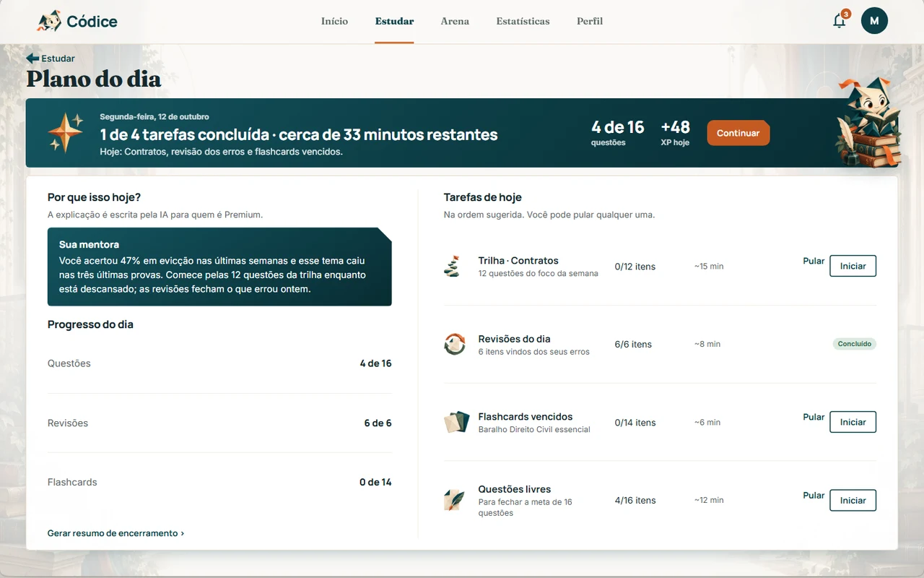Click the back arrow beside Estudar
The height and width of the screenshot is (578, 924).
pos(32,59)
